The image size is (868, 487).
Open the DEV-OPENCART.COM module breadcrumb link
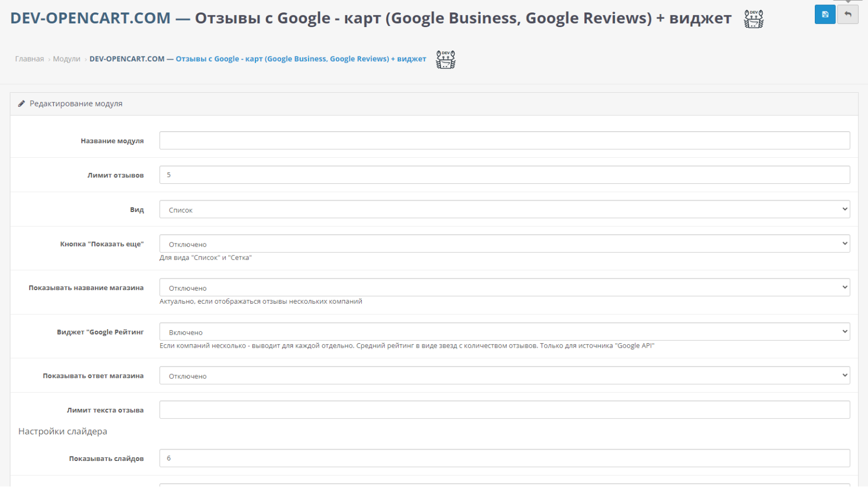258,59
